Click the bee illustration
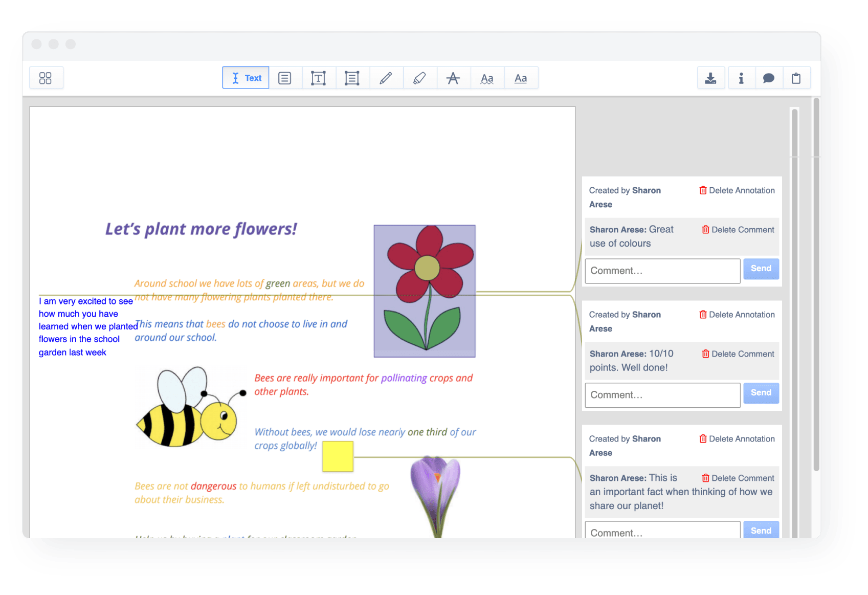This screenshot has height=595, width=868. pos(191,408)
